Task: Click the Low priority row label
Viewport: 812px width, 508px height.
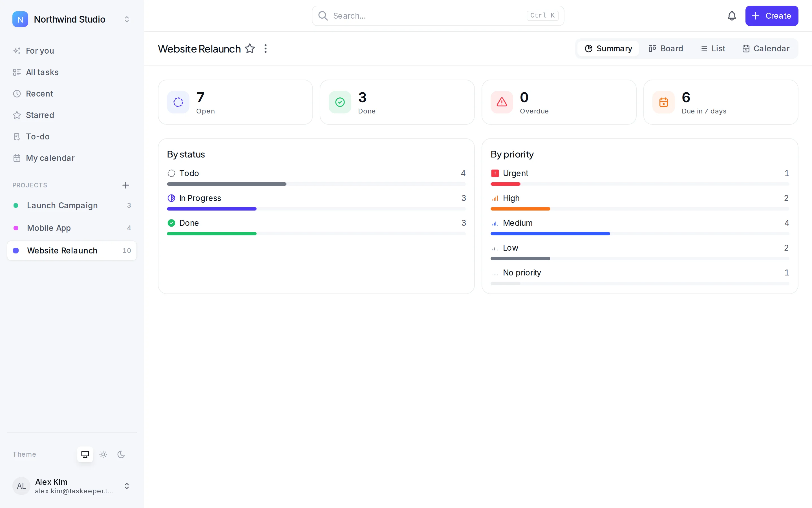Action: tap(510, 248)
